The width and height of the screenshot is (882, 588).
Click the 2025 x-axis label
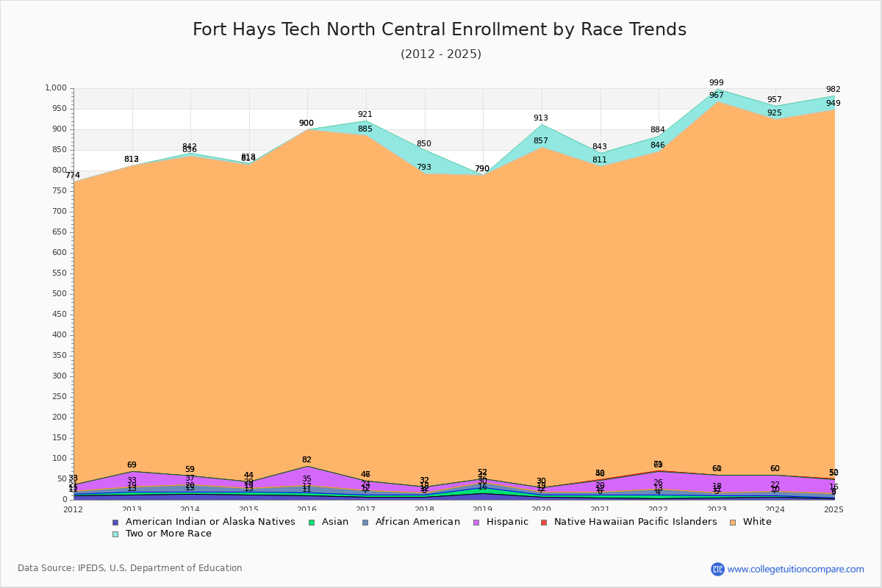(833, 509)
